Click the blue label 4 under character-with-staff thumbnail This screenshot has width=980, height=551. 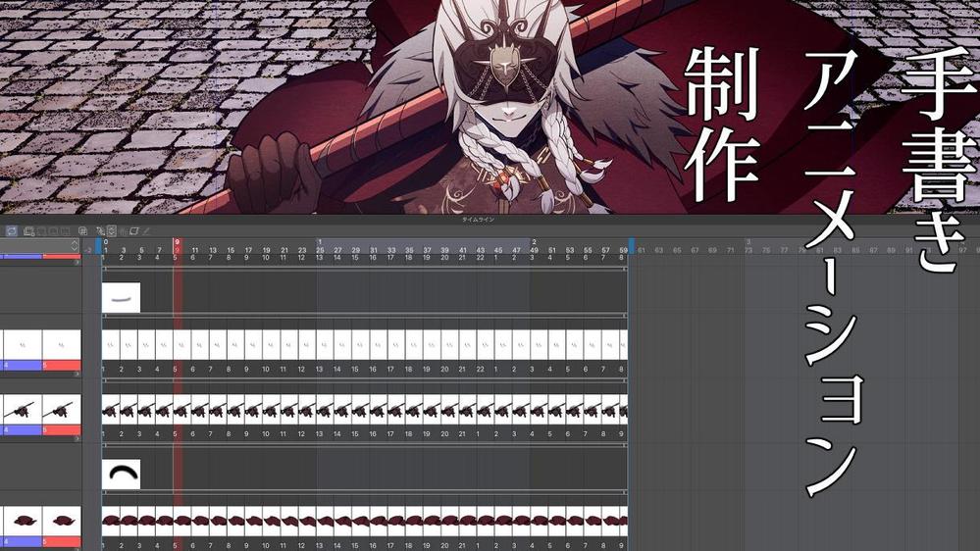point(22,430)
